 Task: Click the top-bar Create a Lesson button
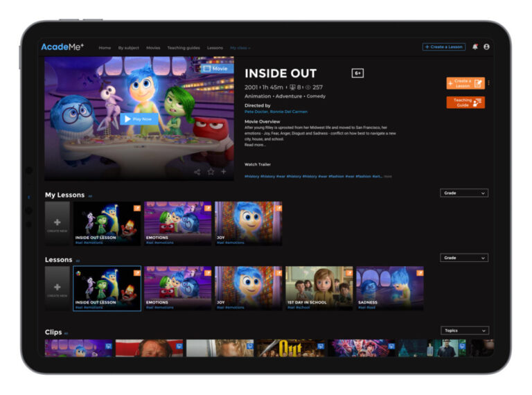[444, 47]
